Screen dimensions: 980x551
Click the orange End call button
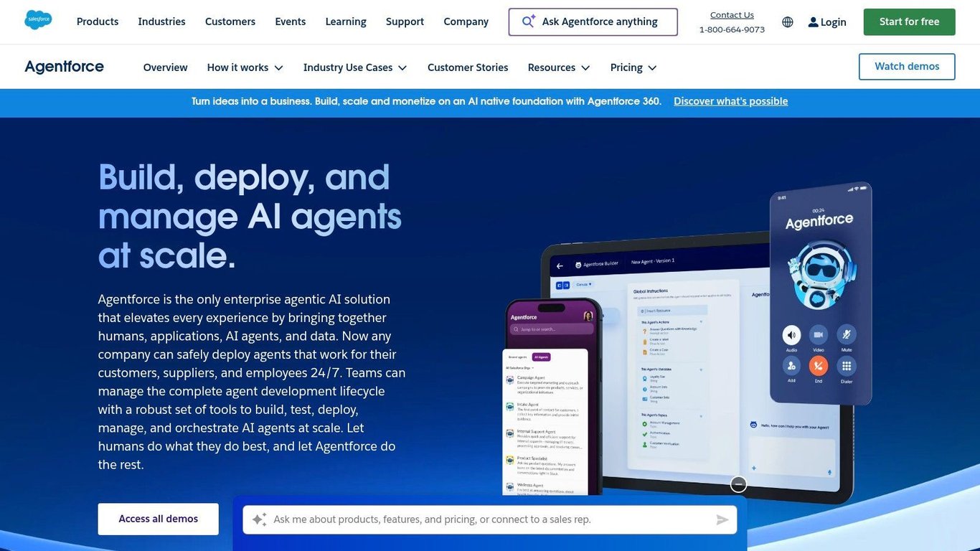[x=819, y=366]
